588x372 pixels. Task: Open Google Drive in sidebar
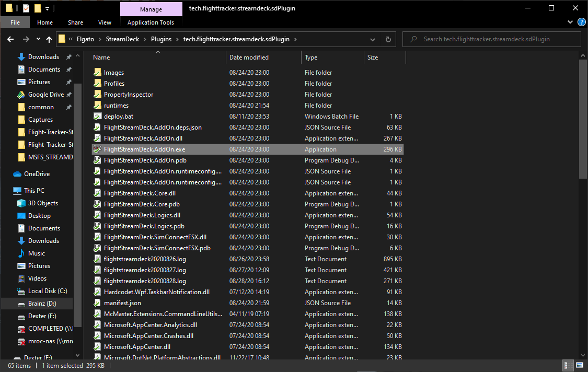pyautogui.click(x=46, y=95)
